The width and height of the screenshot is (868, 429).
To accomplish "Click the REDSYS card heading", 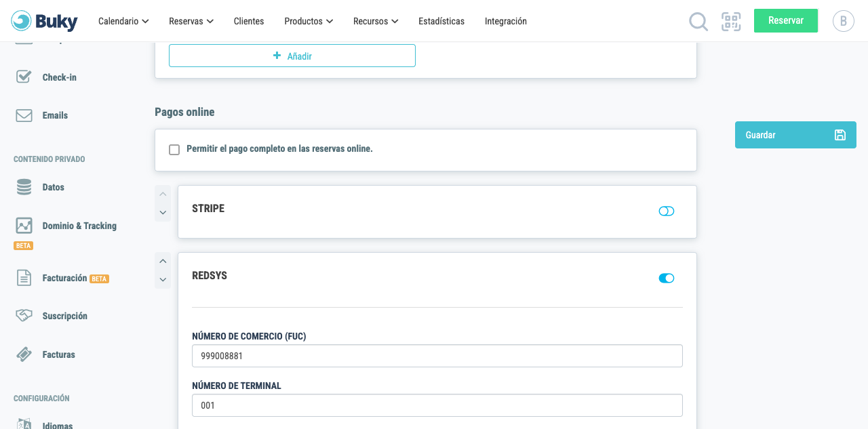I will [210, 276].
